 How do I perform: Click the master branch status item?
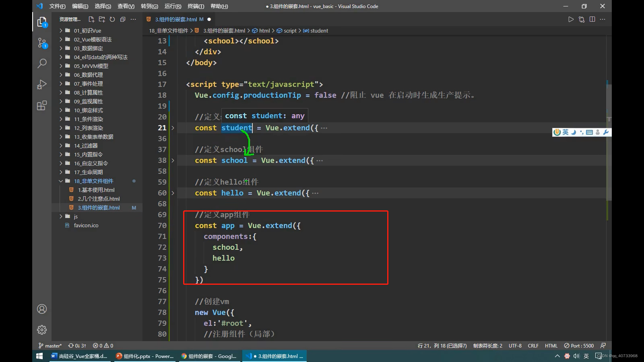[x=50, y=346]
